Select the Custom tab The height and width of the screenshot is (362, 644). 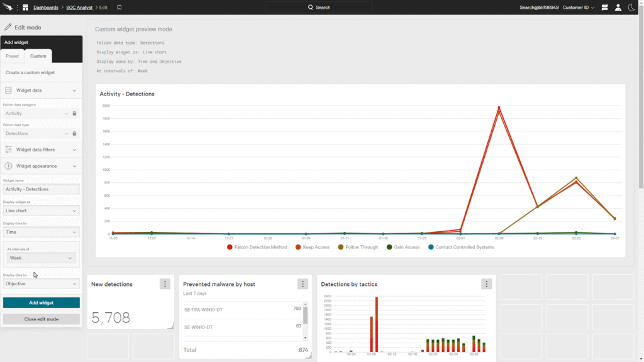pyautogui.click(x=38, y=56)
